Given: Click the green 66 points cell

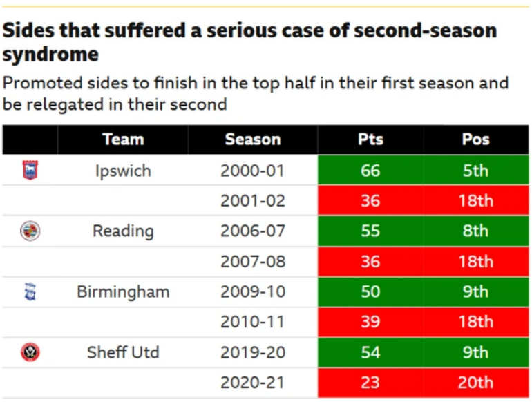Looking at the screenshot, I should 370,170.
